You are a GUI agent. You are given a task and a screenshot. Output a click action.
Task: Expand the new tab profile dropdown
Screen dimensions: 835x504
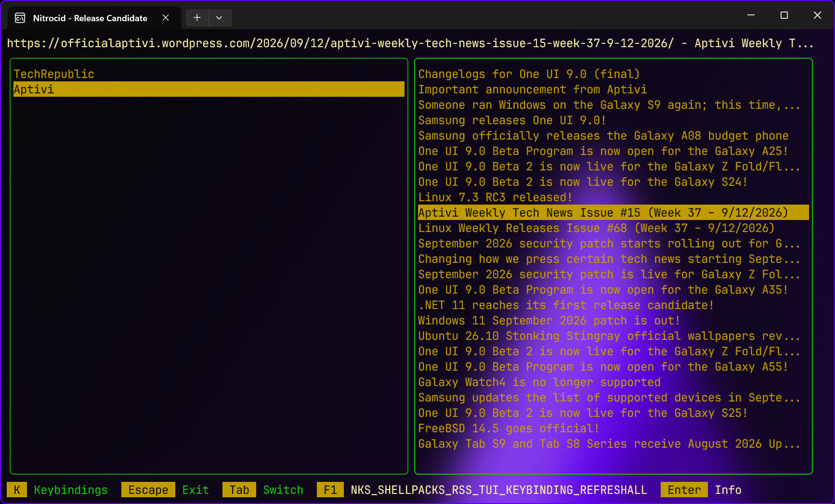click(x=220, y=18)
